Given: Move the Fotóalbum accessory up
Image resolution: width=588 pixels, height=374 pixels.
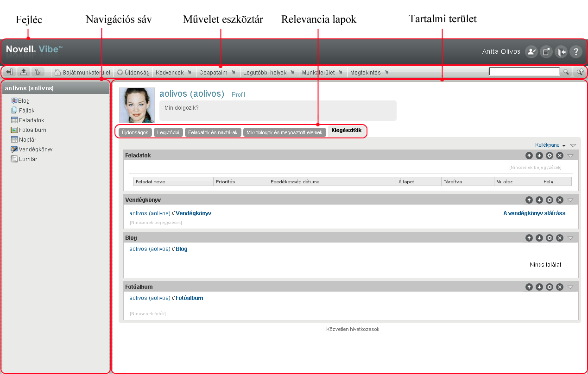Looking at the screenshot, I should tap(529, 287).
